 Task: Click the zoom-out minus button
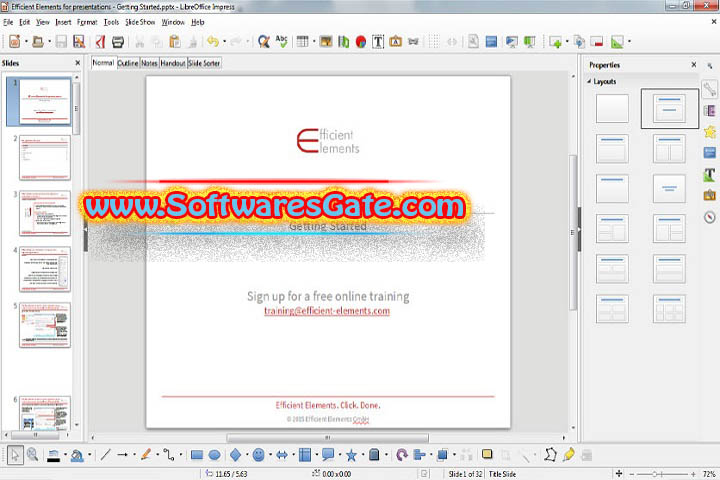[632, 474]
